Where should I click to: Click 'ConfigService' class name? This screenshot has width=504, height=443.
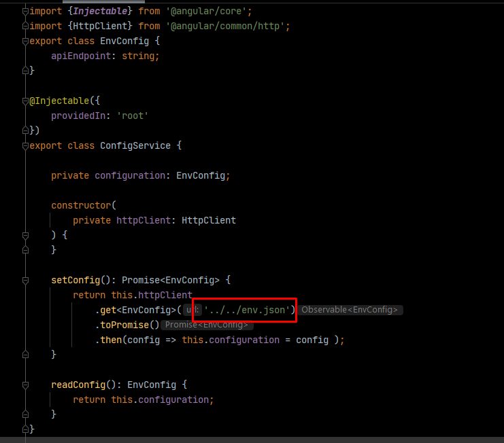pos(135,145)
